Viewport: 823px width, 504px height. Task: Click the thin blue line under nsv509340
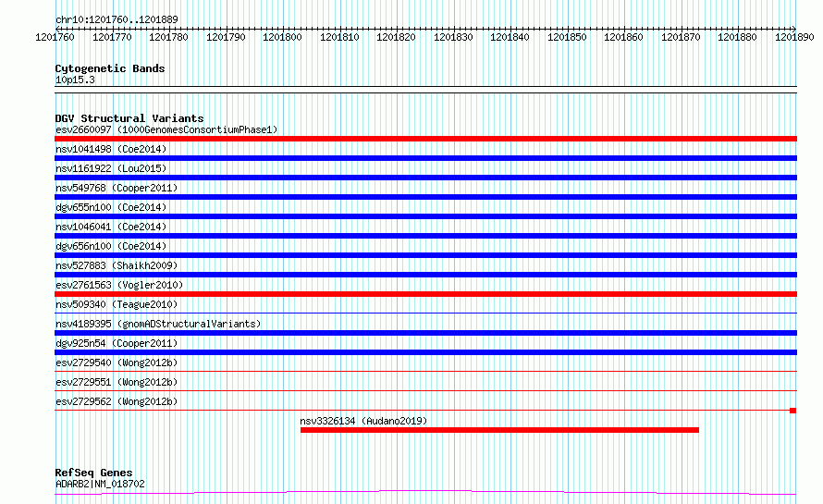pos(425,313)
